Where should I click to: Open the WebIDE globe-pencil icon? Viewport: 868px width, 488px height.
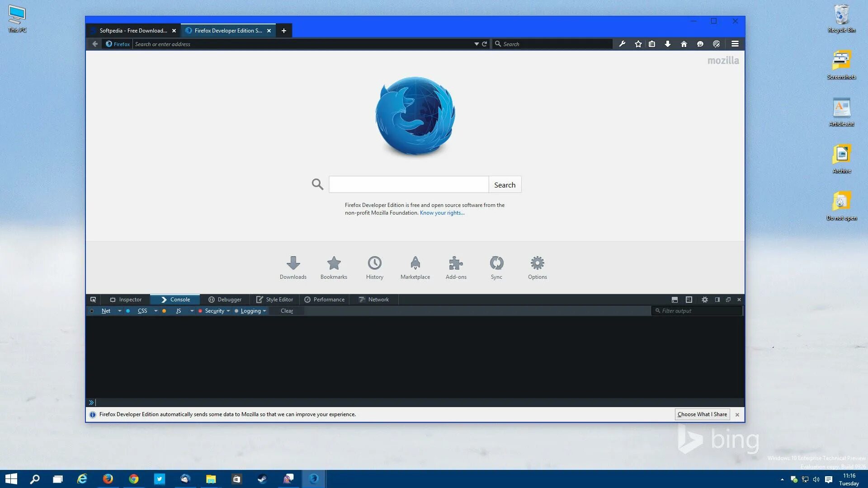(716, 44)
